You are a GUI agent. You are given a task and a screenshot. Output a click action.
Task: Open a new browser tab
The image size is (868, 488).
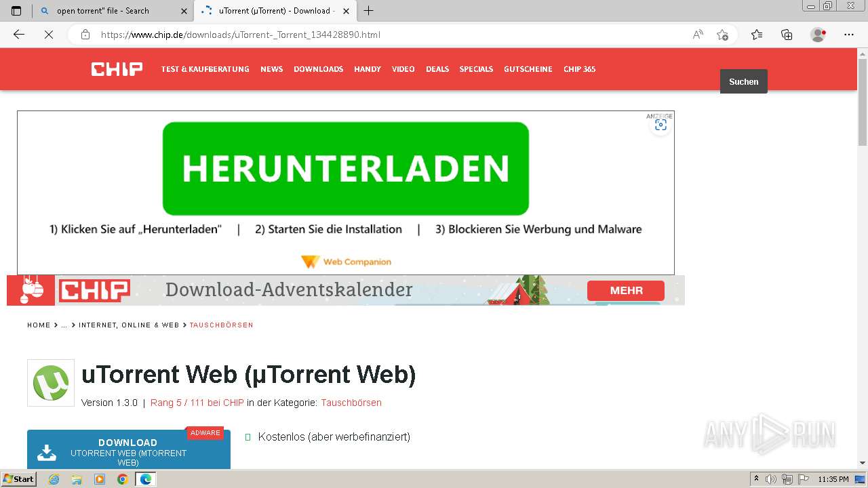coord(369,11)
